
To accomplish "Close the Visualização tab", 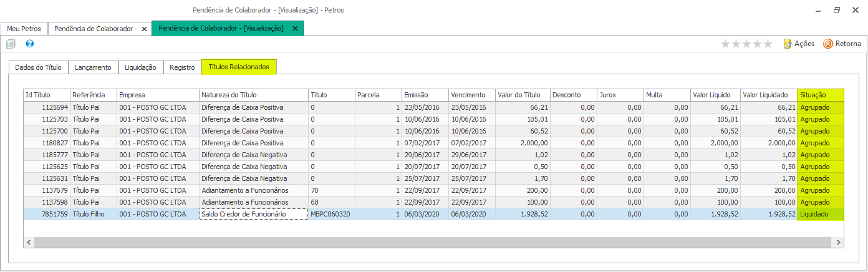I will pyautogui.click(x=295, y=29).
